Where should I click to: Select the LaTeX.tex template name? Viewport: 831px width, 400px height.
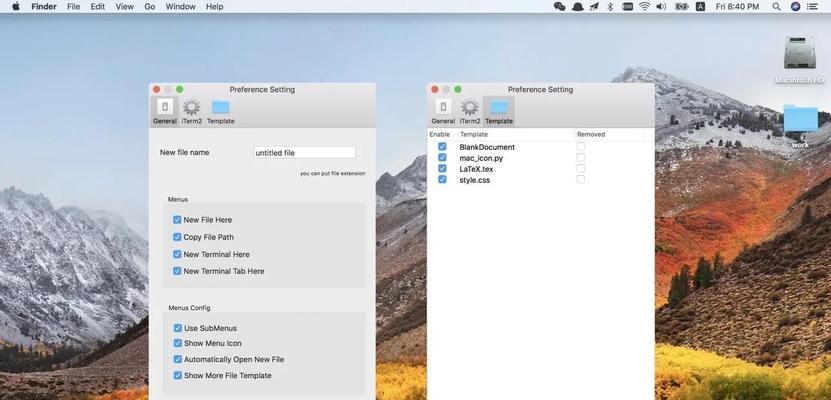[x=476, y=169]
